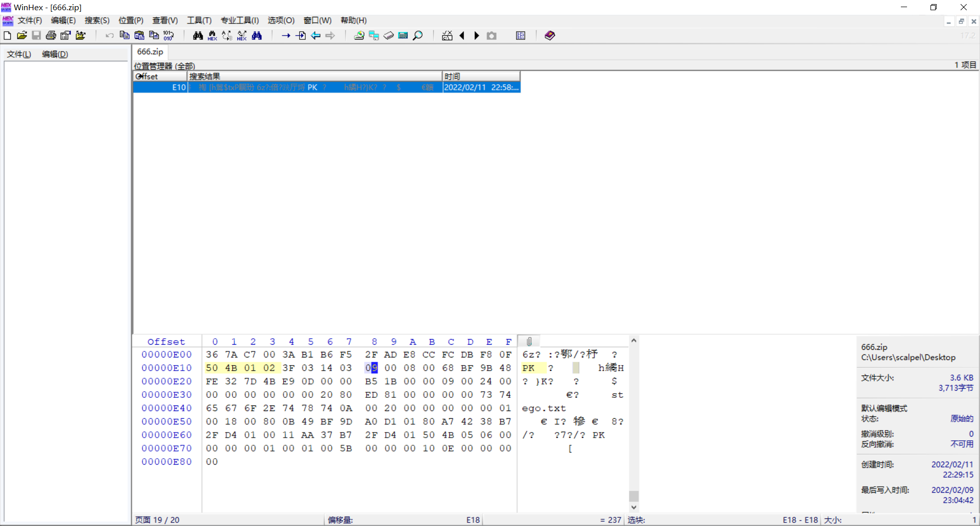Screen dimensions: 980x526
Task: Click the Open Disk icon
Action: (x=359, y=35)
